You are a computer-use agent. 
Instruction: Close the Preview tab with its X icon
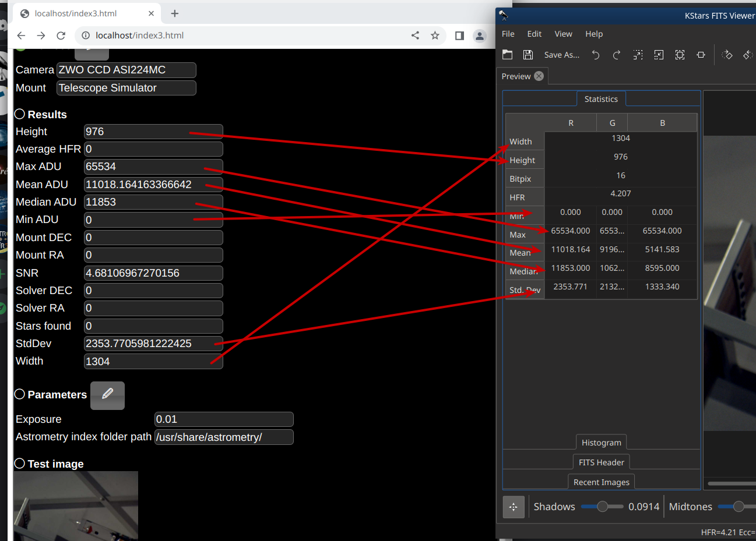coord(539,76)
